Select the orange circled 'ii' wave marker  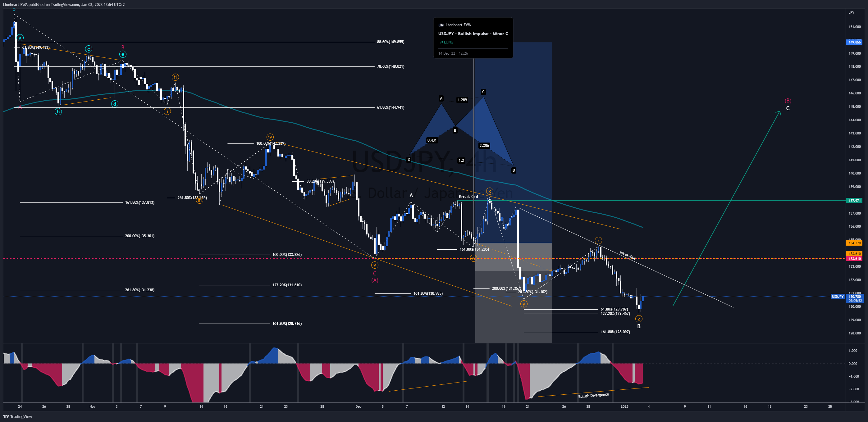[175, 77]
